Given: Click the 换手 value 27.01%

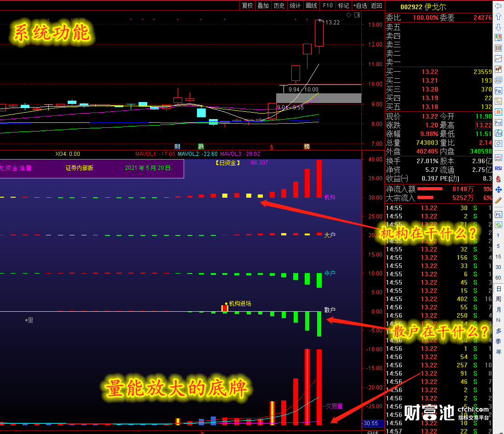Looking at the screenshot, I should click(x=428, y=161).
